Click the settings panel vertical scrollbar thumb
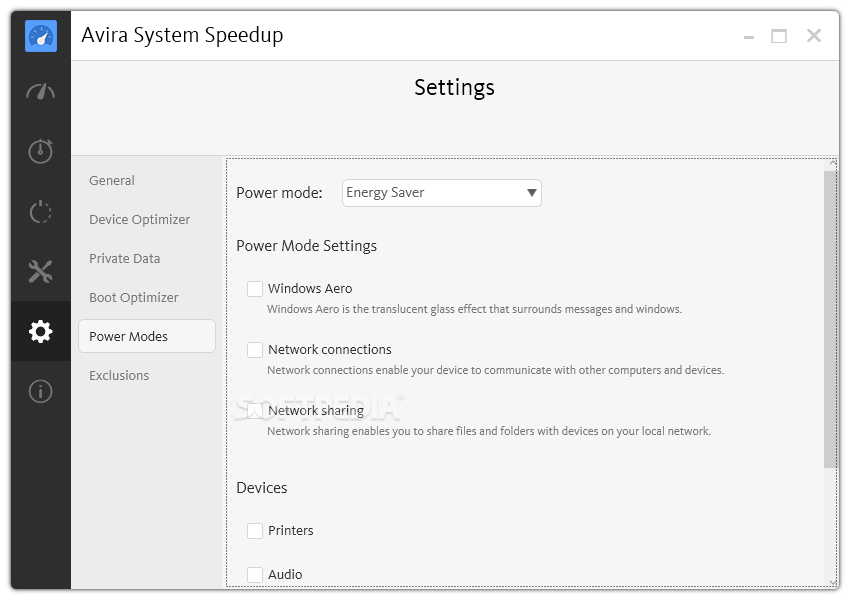This screenshot has height=600, width=850. tap(830, 319)
